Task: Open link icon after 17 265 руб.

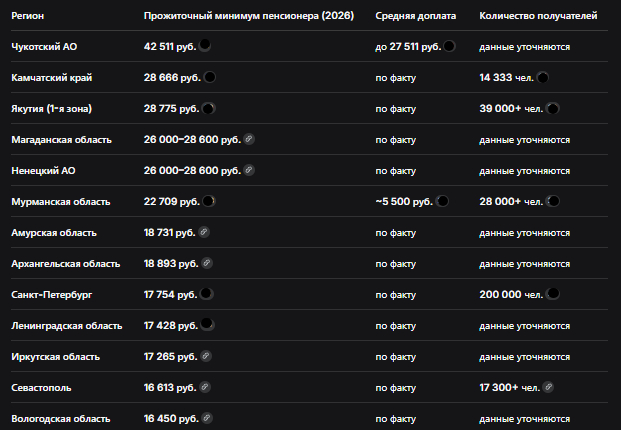Action: [206, 356]
